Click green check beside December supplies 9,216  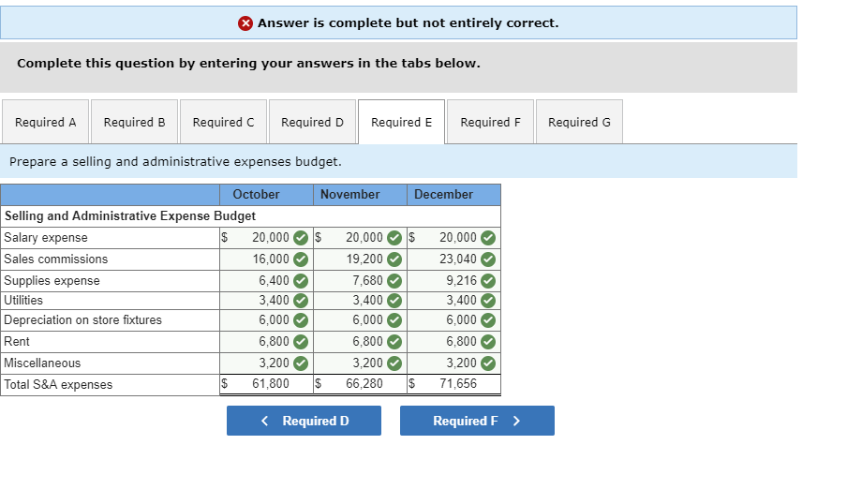point(488,281)
